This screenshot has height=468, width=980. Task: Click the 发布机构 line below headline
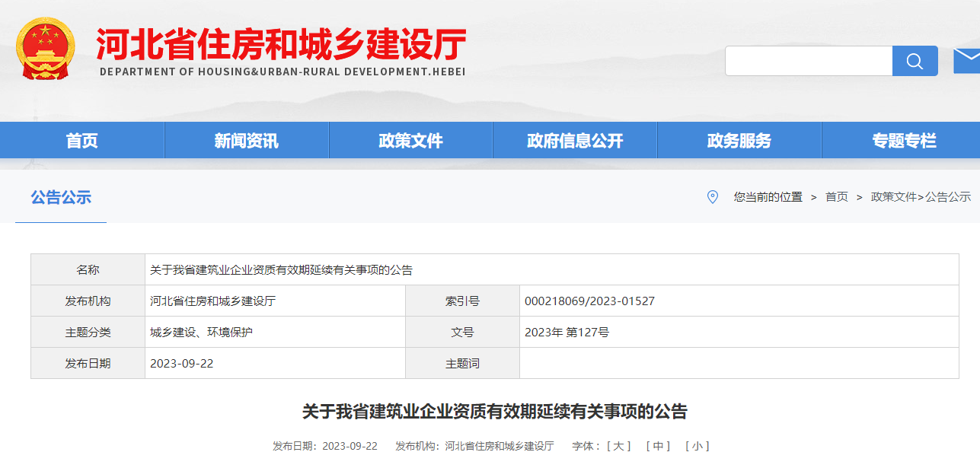[x=474, y=446]
